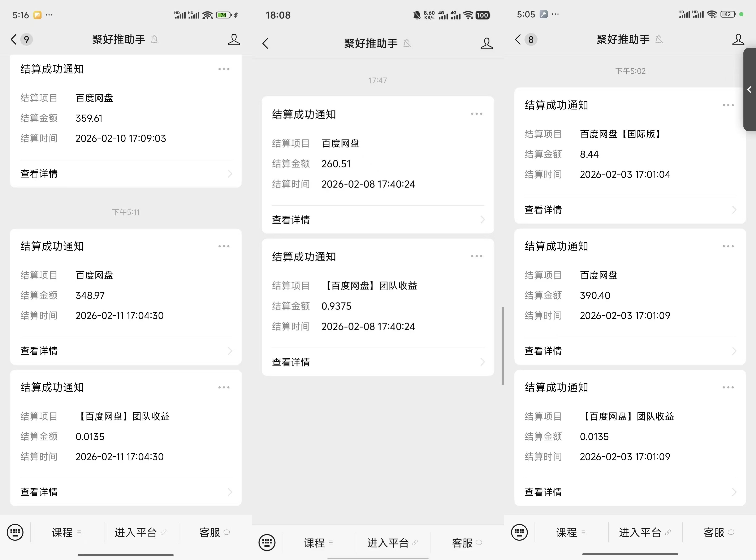Contact 客服 on the 5:16 screen

(x=215, y=533)
